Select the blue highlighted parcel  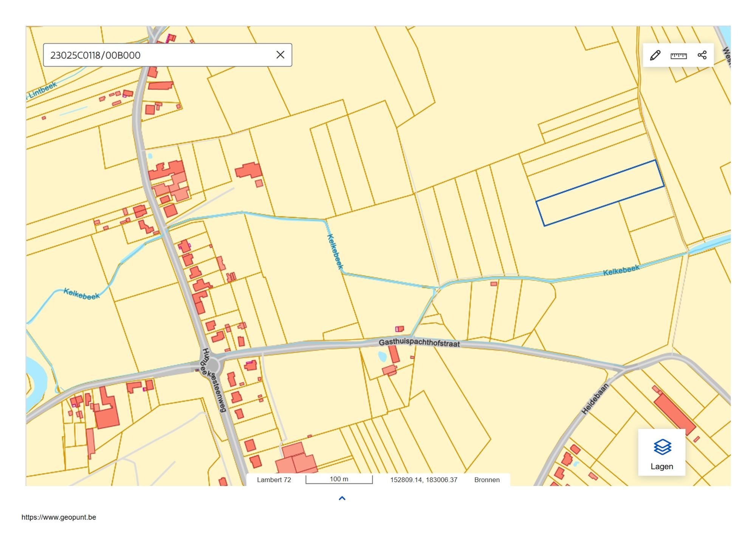pyautogui.click(x=600, y=193)
